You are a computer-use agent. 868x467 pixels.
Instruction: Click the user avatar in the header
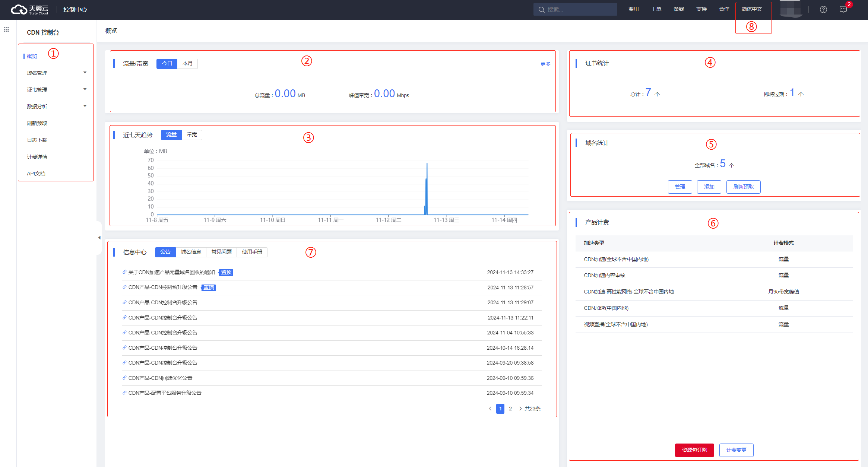(x=791, y=9)
